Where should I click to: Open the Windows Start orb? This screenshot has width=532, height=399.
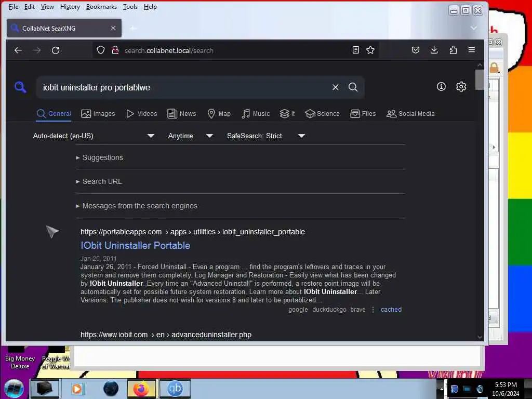(14, 389)
